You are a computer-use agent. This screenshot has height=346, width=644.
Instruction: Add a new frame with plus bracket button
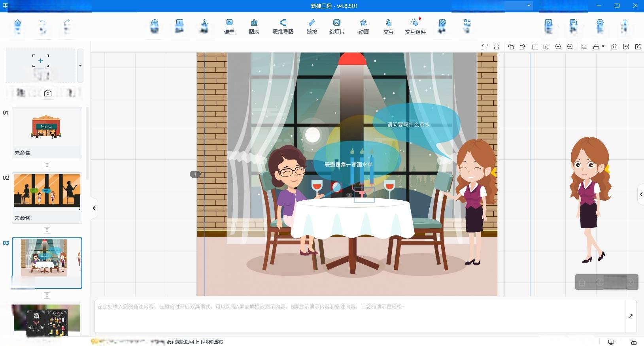click(x=41, y=66)
